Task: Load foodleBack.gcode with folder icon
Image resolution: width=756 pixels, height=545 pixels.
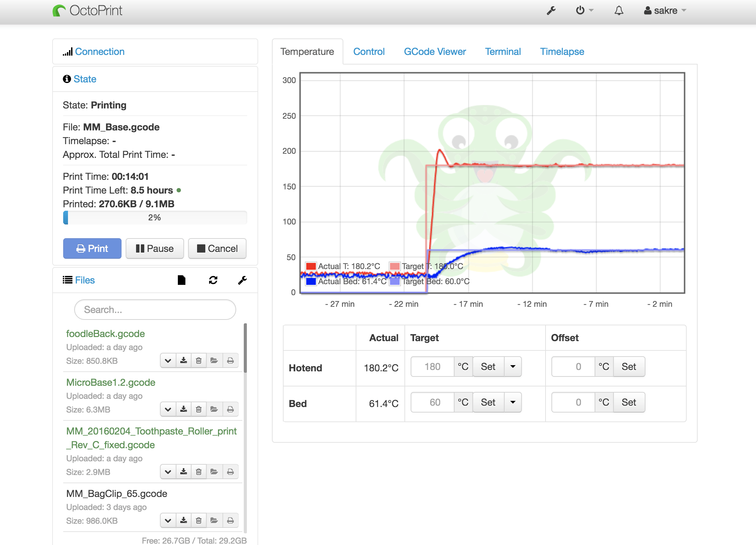Action: (x=214, y=361)
